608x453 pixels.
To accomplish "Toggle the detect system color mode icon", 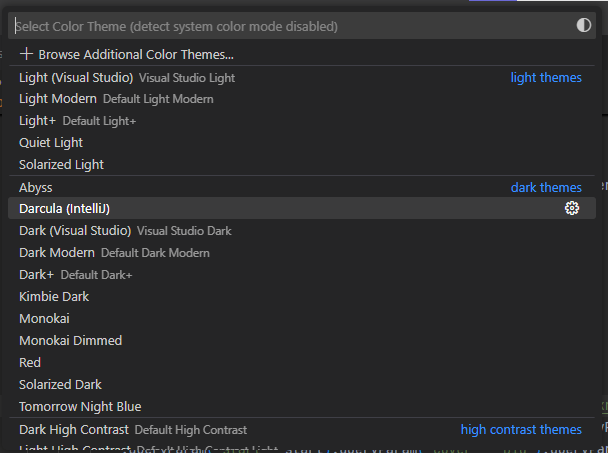I will click(x=583, y=26).
